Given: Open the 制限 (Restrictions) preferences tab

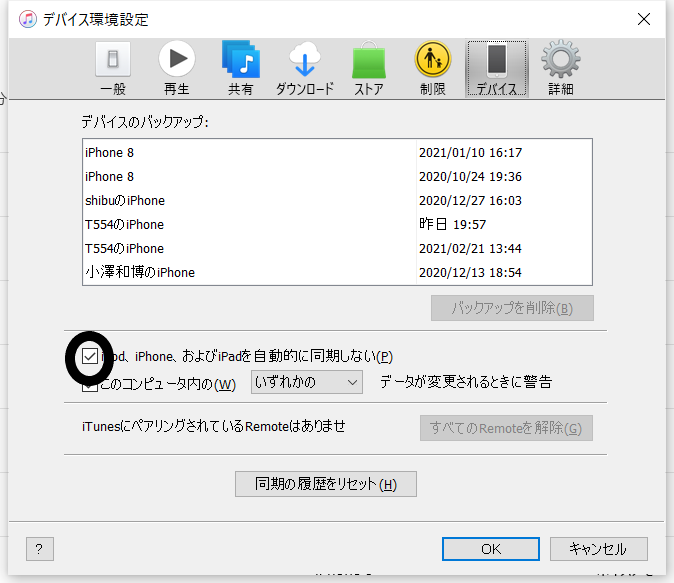Looking at the screenshot, I should 432,69.
